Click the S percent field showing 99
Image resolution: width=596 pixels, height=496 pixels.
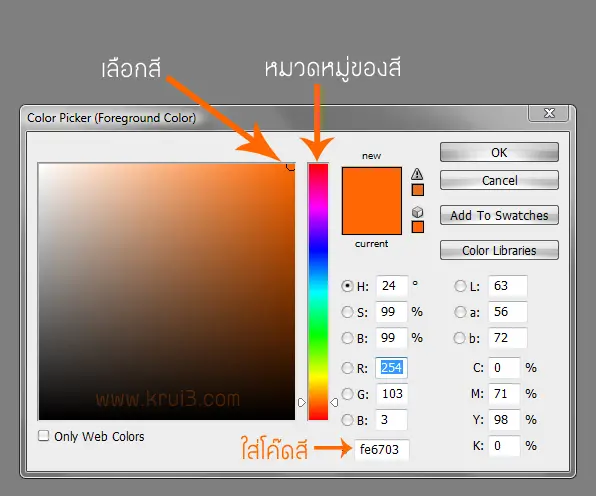392,312
